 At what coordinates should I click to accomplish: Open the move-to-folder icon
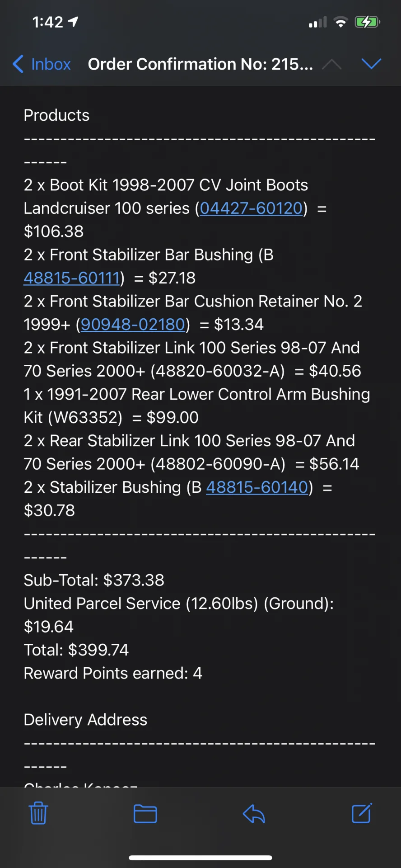pyautogui.click(x=145, y=814)
